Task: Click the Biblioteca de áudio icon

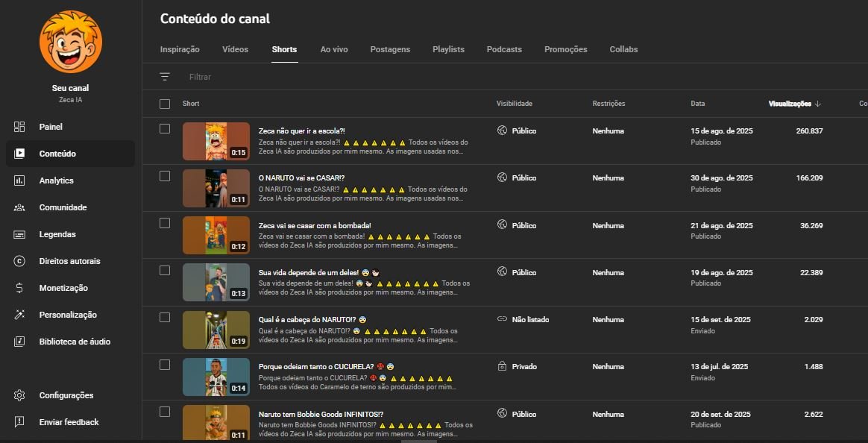Action: (20, 342)
